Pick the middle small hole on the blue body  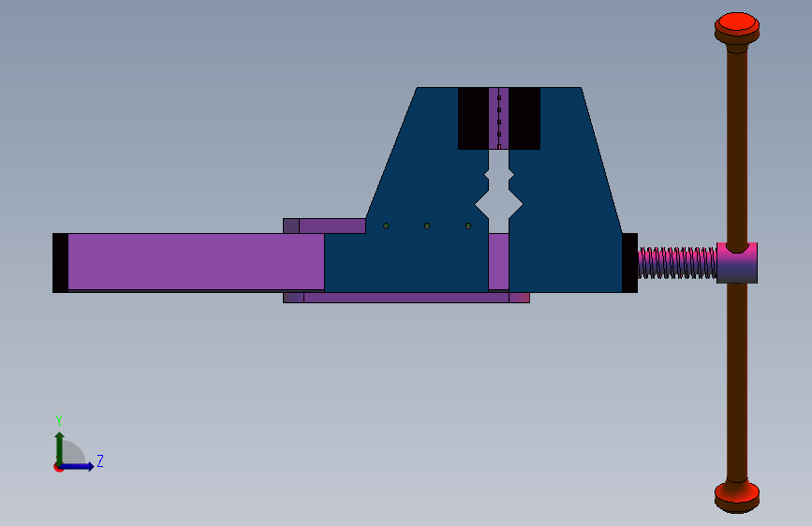click(x=427, y=226)
